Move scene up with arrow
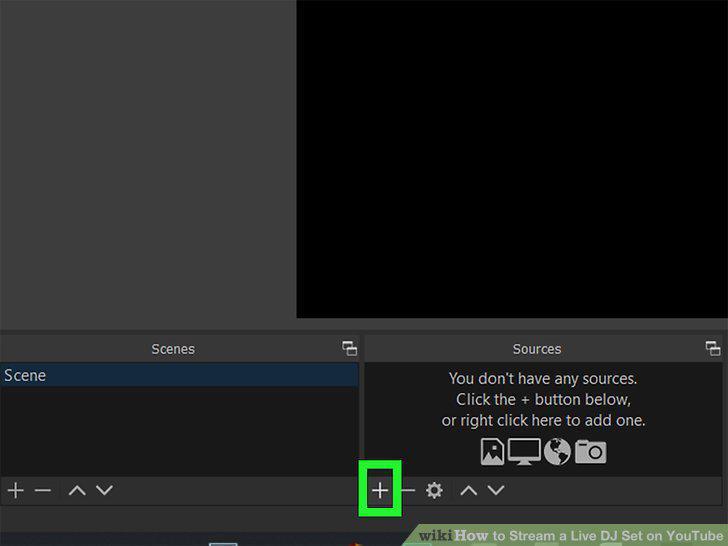This screenshot has width=728, height=546. [x=77, y=490]
